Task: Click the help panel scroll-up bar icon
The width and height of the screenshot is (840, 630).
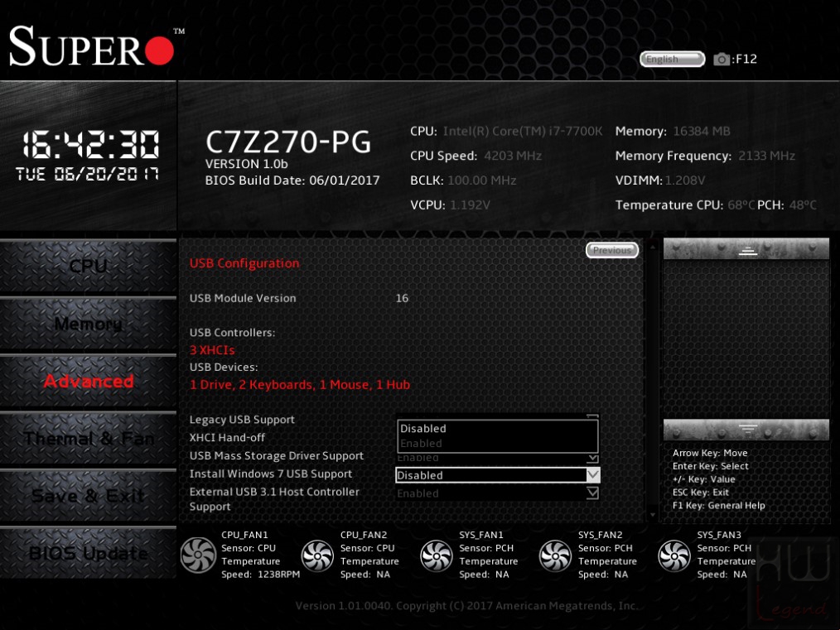Action: click(746, 249)
